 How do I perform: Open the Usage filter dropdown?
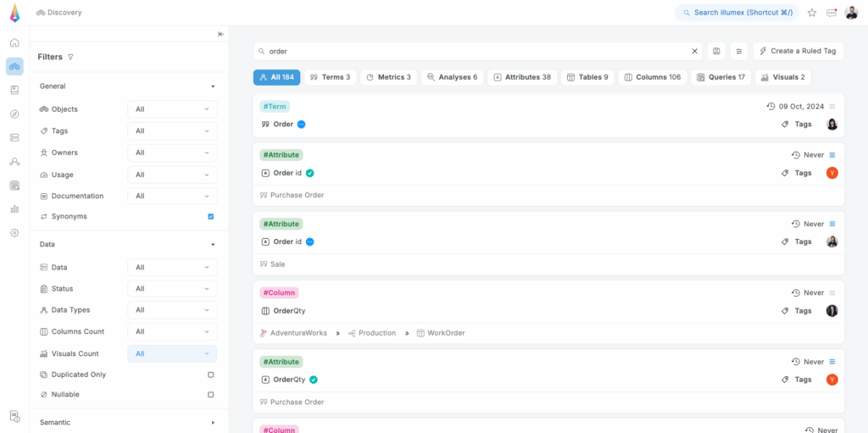pos(172,175)
